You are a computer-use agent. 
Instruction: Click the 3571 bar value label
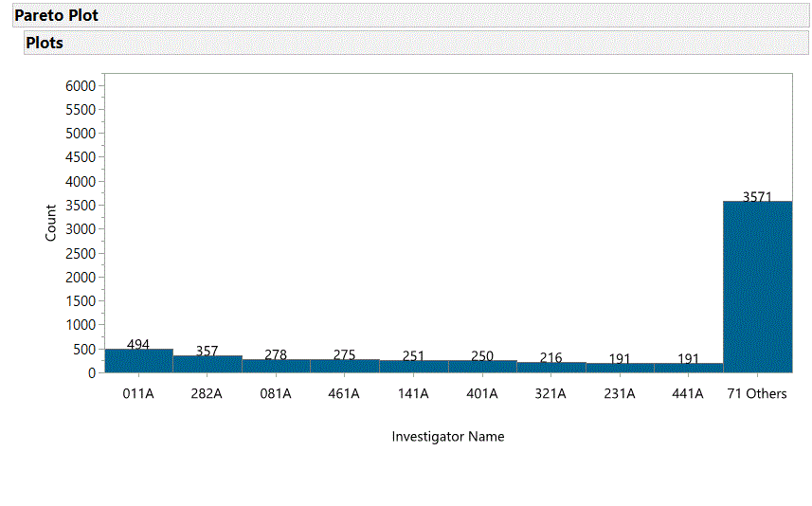coord(757,197)
